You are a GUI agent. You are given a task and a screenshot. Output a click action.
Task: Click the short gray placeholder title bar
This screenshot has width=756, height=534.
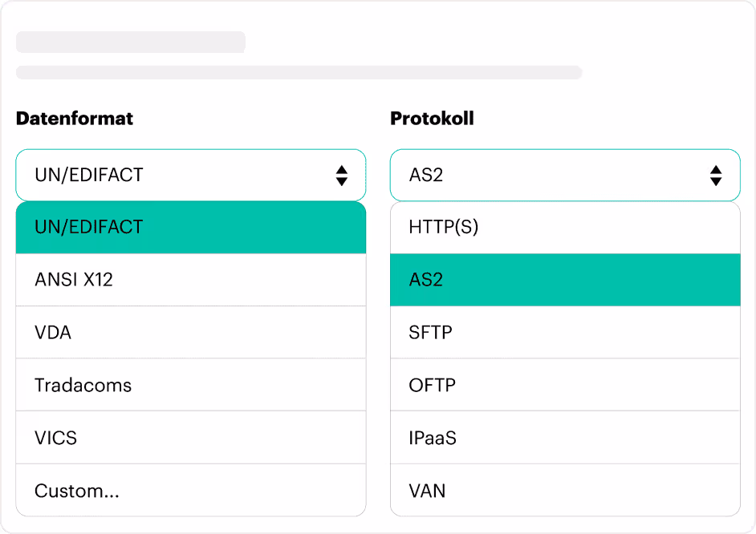[x=131, y=42]
